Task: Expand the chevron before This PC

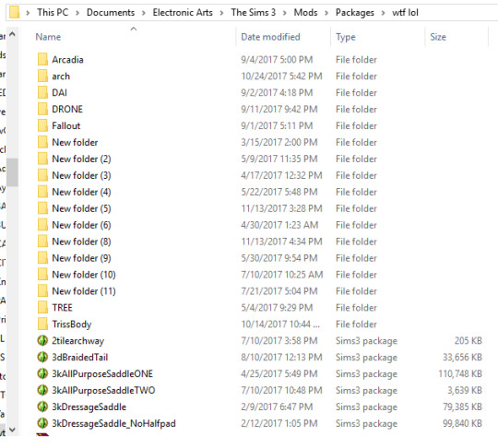Action: [28, 13]
